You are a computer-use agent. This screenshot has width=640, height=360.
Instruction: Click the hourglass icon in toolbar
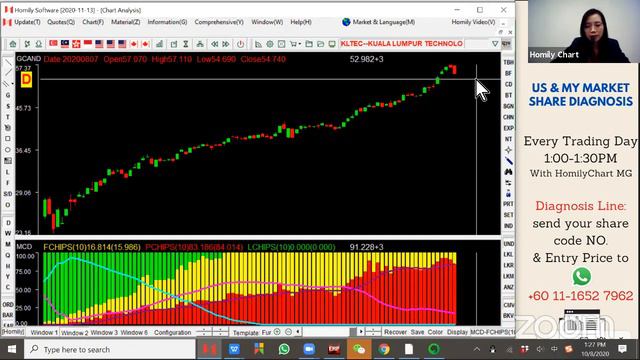coord(186,44)
